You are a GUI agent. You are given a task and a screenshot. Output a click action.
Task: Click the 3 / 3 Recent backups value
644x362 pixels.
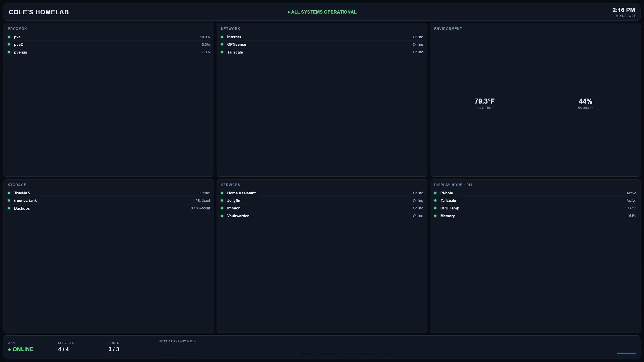click(x=200, y=208)
